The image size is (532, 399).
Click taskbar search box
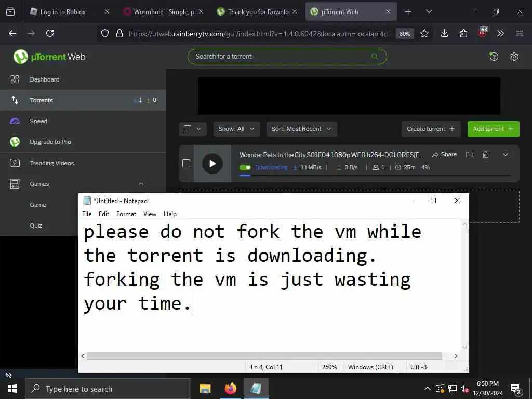(x=108, y=389)
